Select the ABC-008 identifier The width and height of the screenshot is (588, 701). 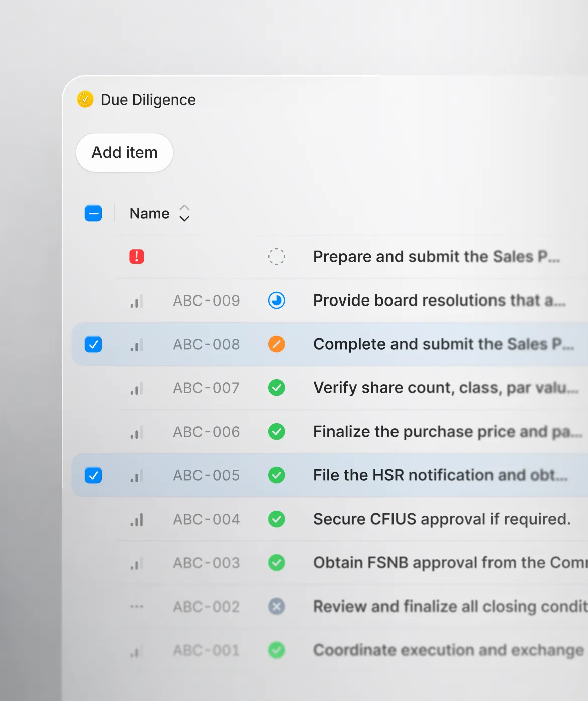pyautogui.click(x=207, y=344)
